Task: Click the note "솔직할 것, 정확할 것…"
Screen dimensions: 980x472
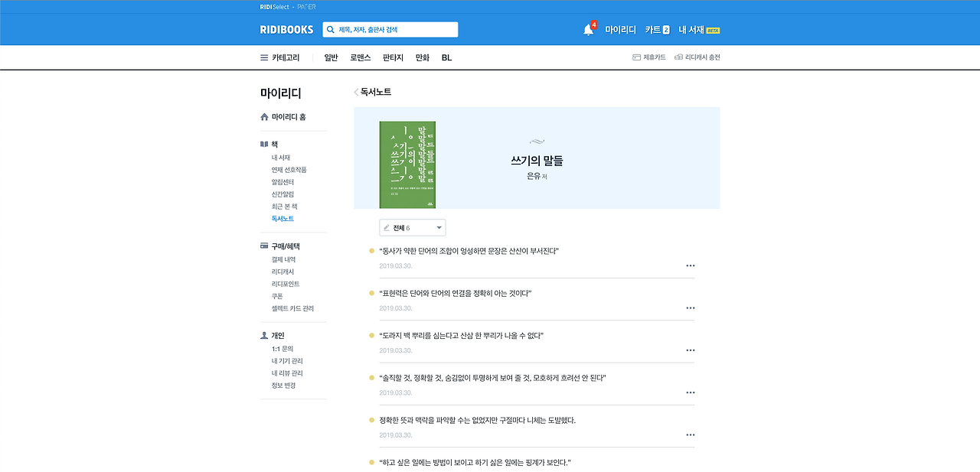Action: (x=493, y=378)
